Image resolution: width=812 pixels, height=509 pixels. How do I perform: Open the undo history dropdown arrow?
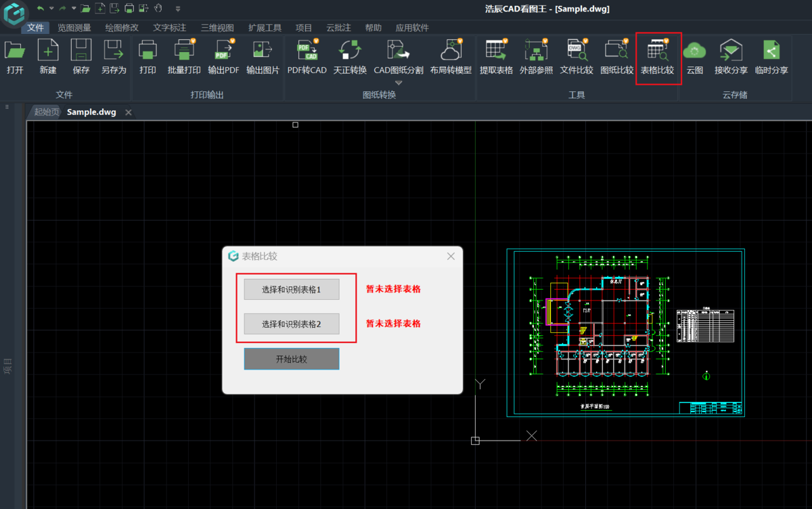click(51, 9)
